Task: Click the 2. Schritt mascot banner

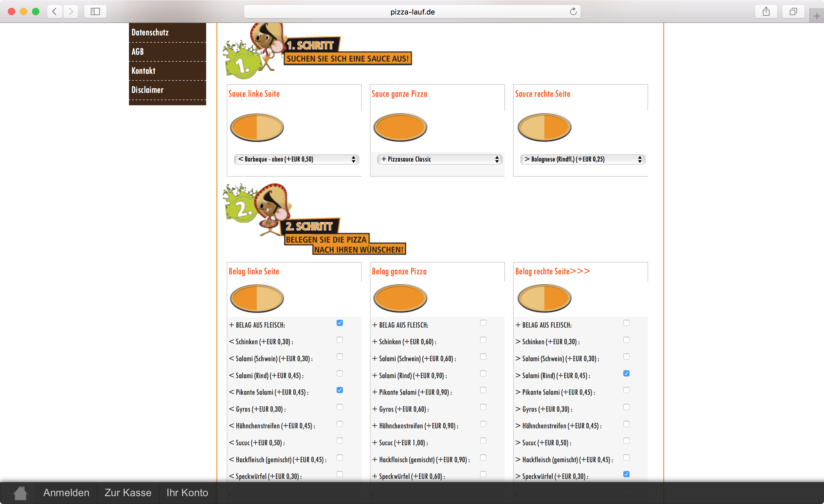Action: (314, 219)
